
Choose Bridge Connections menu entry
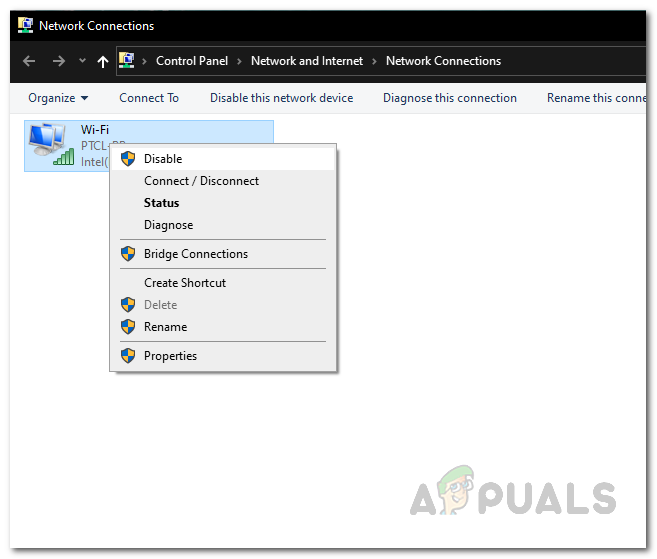pos(223,254)
